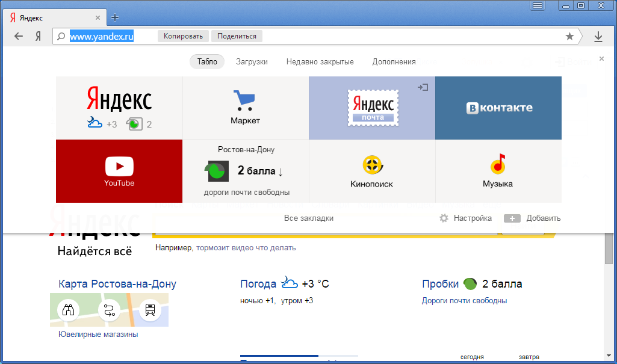Click the example query тормозит видео что делать

point(246,248)
